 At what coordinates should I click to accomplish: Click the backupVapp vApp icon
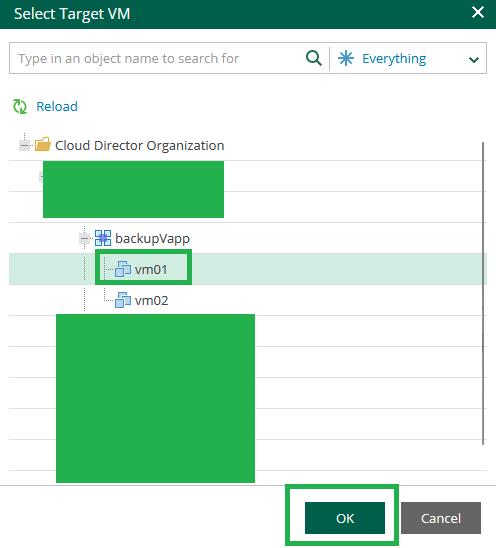[x=103, y=238]
